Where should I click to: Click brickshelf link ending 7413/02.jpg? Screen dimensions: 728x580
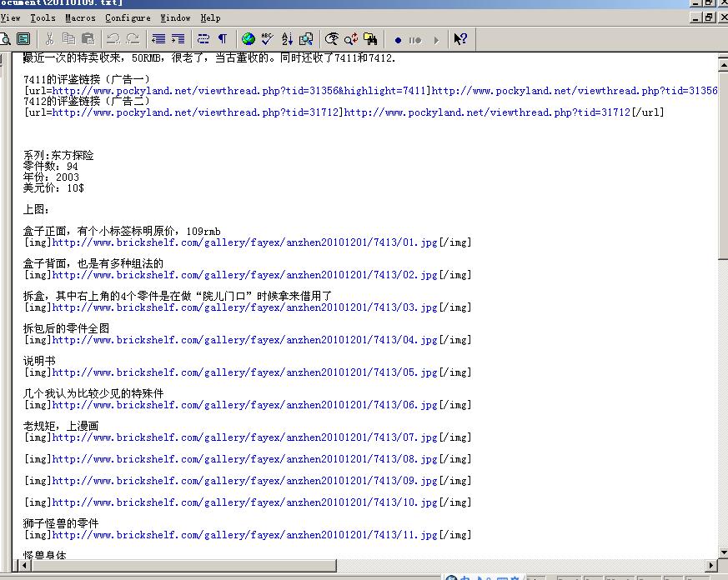click(x=244, y=275)
